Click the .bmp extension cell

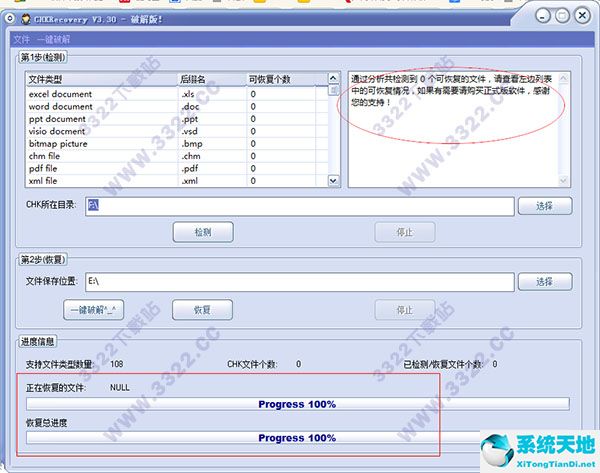click(x=192, y=144)
